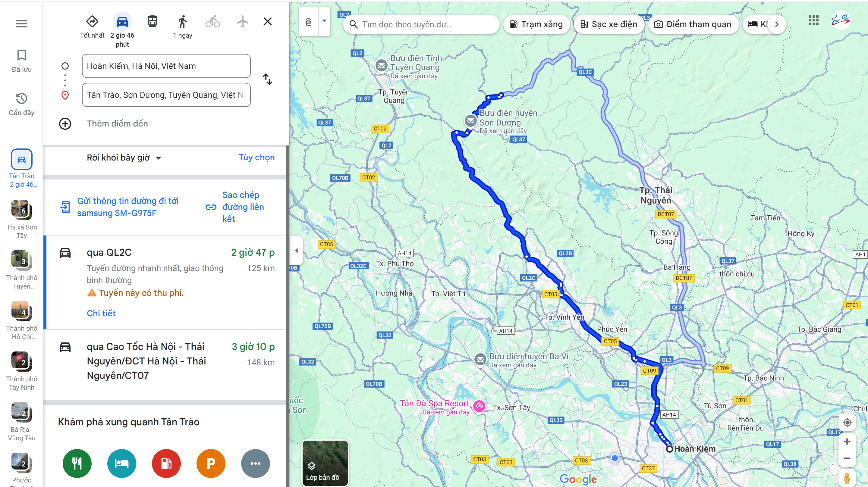Collapse the side panel arrow
Image resolution: width=868 pixels, height=487 pixels.
(x=297, y=251)
